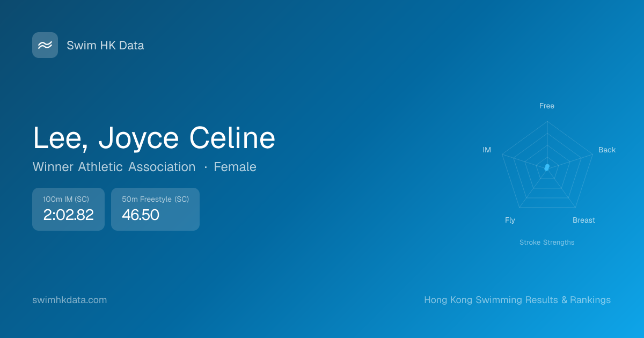Screen dimensions: 644x338
Task: Click the Free axis label on radar chart
Action: pos(547,106)
